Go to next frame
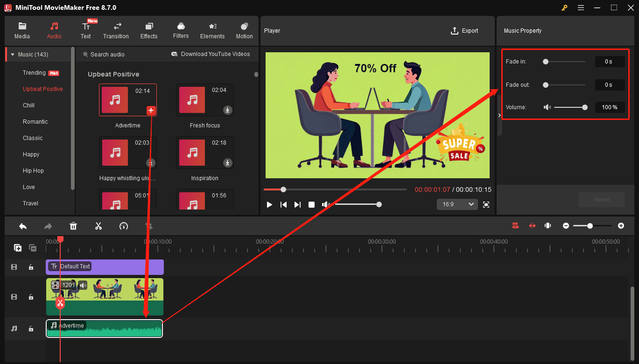 [x=297, y=204]
